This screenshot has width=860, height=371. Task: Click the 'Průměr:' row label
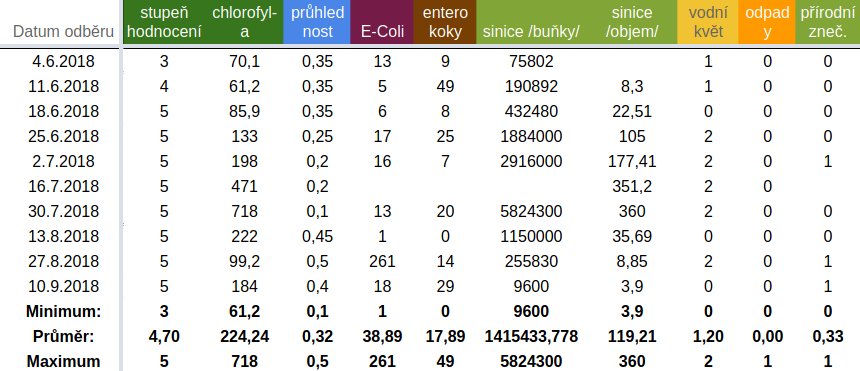[64, 336]
